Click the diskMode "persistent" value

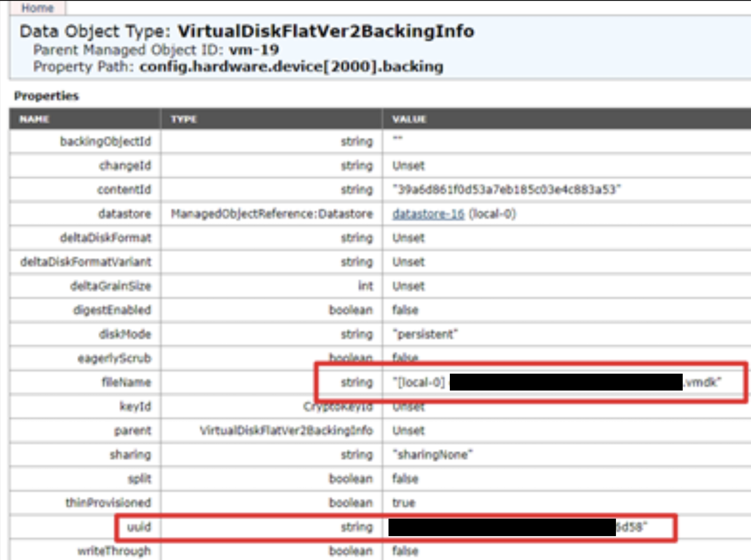[x=425, y=334]
